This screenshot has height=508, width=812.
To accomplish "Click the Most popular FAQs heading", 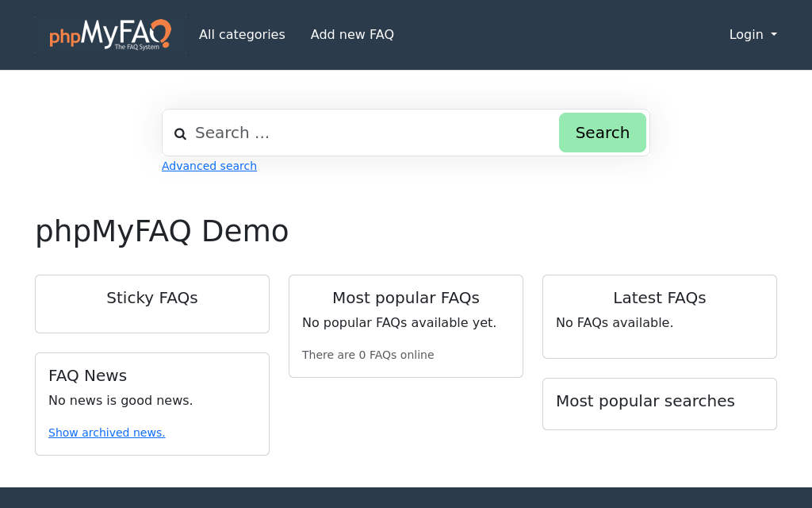I will click(406, 298).
